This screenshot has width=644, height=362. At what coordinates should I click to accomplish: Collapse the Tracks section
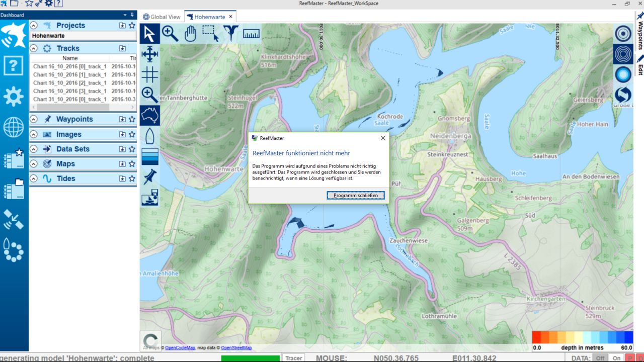(x=34, y=48)
